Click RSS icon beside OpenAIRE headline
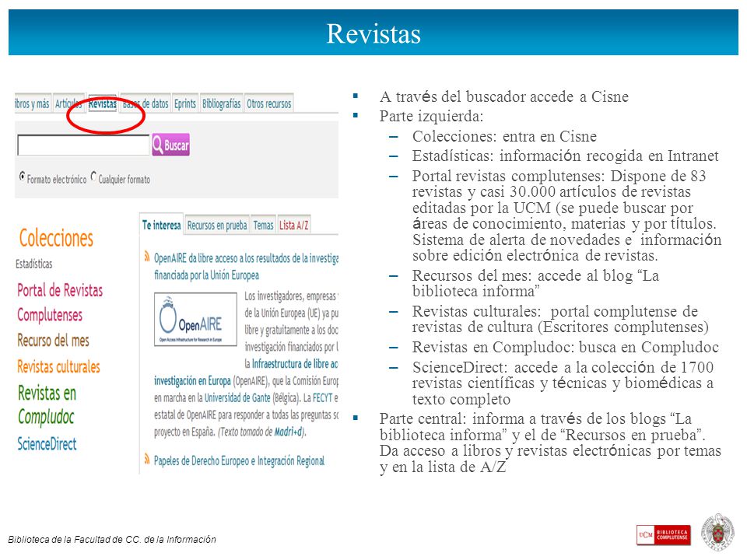Viewport: 747px width, 560px height. [x=147, y=256]
